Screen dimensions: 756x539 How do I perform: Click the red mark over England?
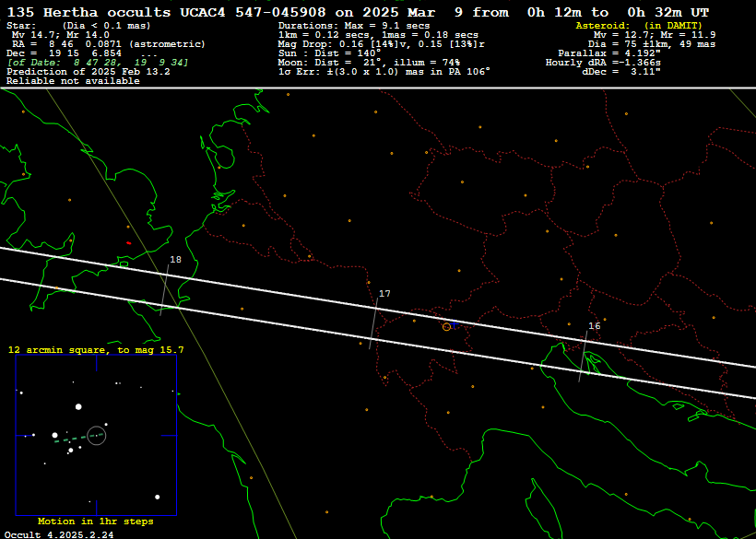128,243
